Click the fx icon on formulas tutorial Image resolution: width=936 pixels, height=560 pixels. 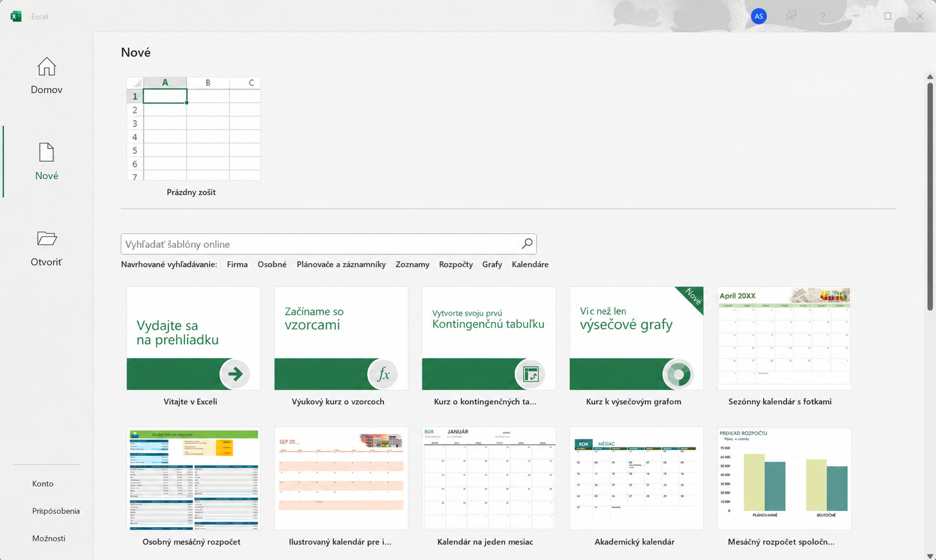click(383, 374)
